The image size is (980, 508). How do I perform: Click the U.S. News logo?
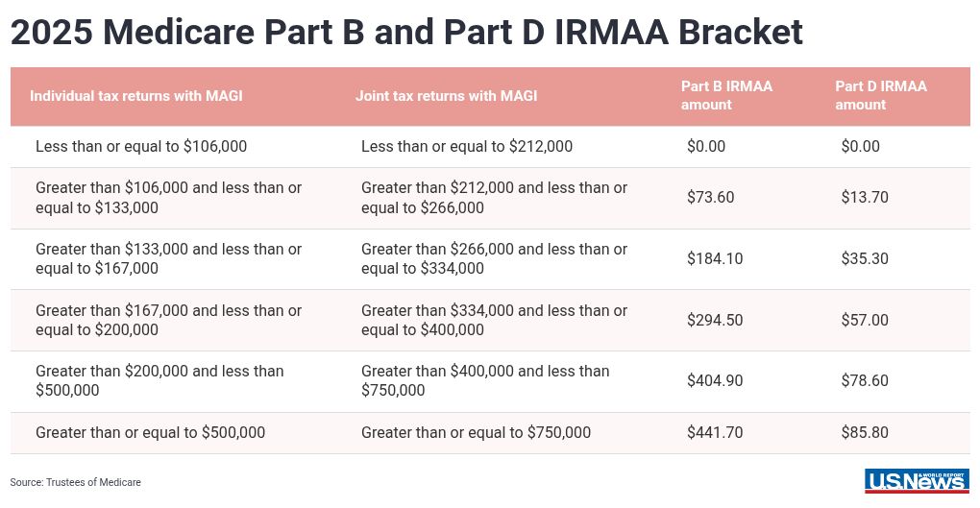[916, 480]
